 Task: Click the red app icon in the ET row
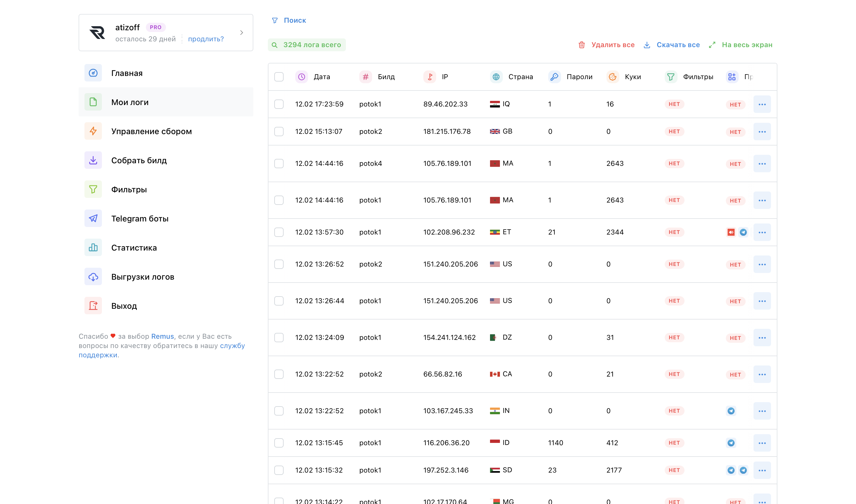(x=731, y=232)
